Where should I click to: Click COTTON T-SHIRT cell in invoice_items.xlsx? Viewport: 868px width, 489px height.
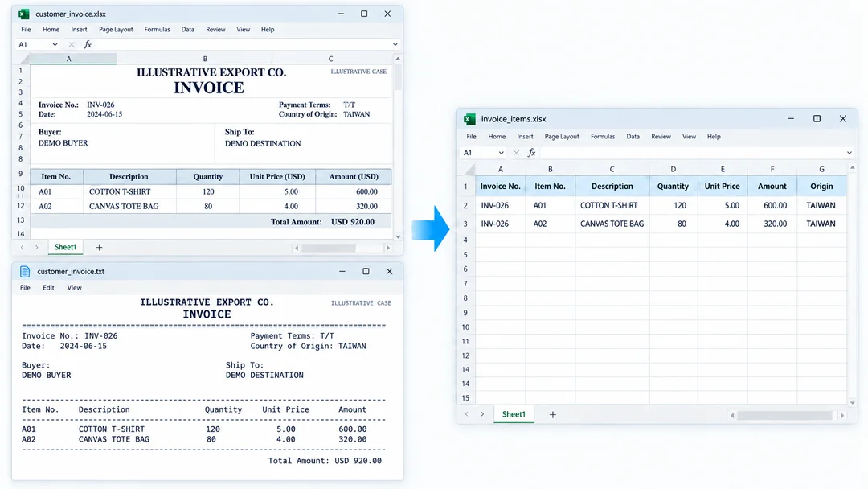point(612,205)
